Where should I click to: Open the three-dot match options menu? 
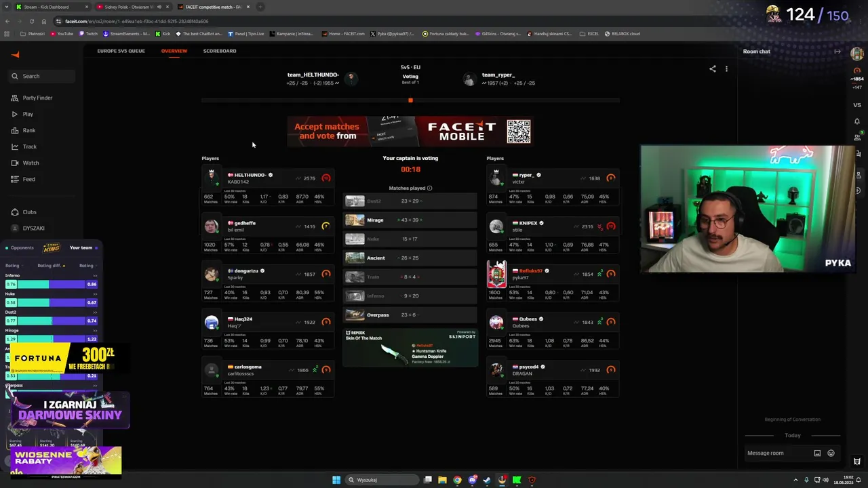point(726,68)
